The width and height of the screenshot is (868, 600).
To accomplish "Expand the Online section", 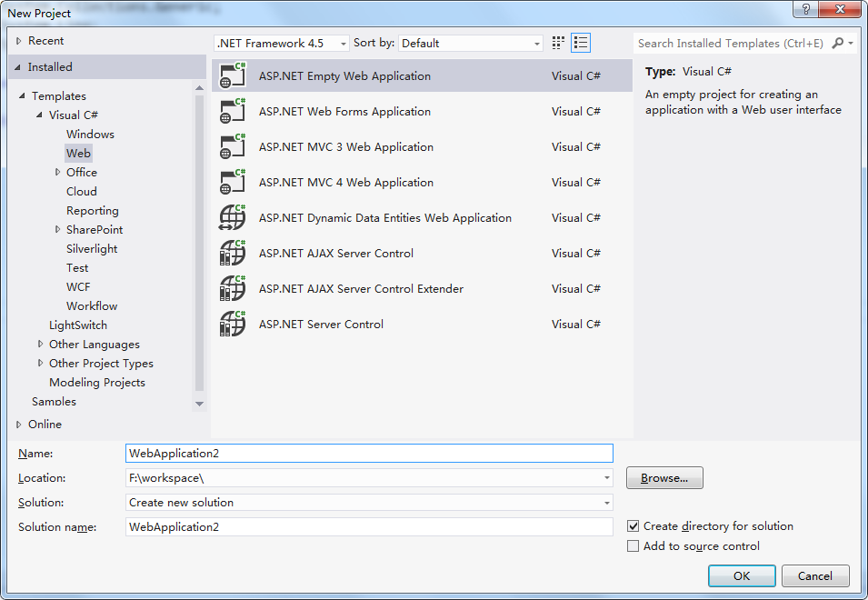I will coord(19,424).
